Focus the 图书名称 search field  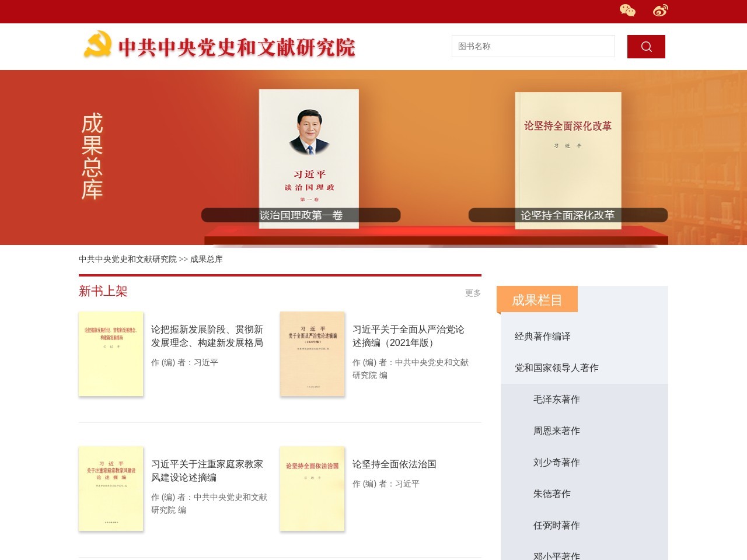533,46
